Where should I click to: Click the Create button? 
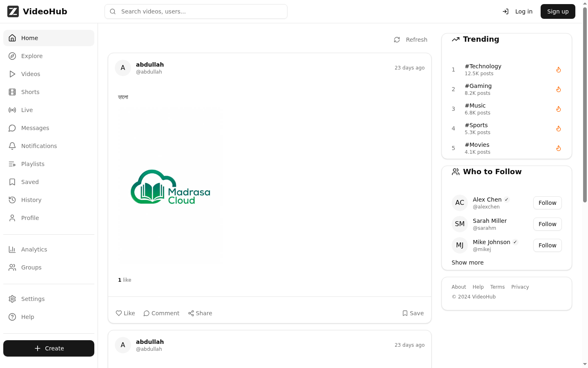49,348
